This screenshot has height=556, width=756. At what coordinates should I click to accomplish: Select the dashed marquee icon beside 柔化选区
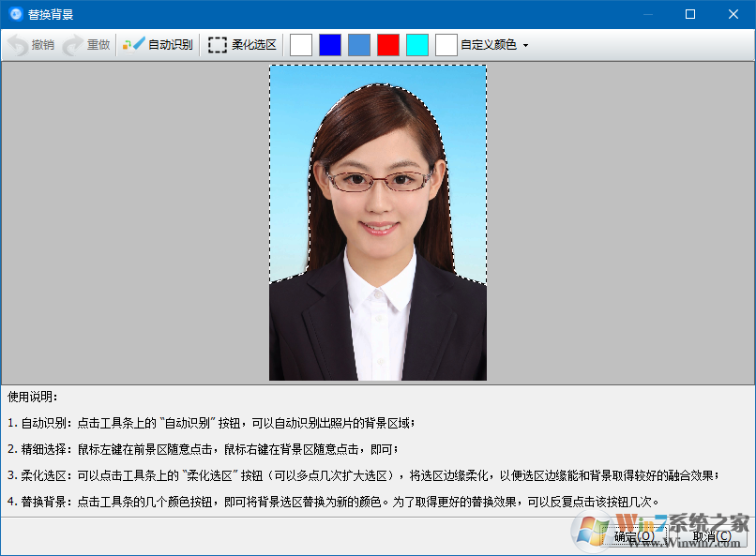pos(218,44)
